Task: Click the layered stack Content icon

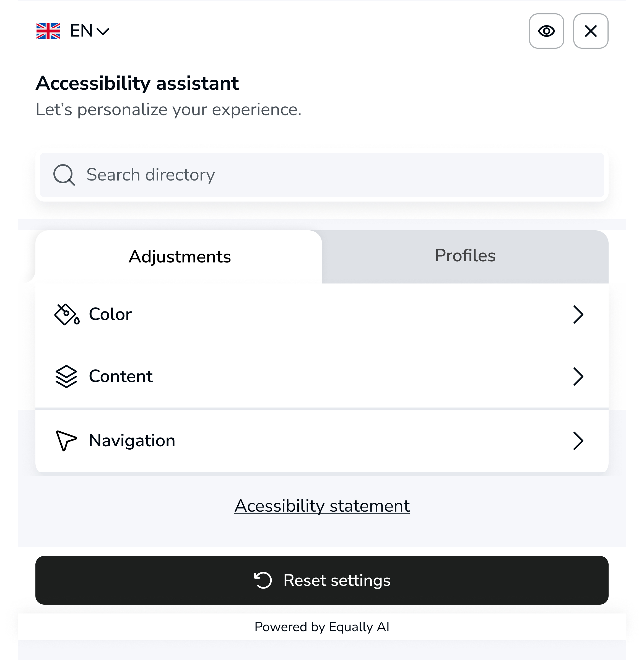Action: pos(66,376)
